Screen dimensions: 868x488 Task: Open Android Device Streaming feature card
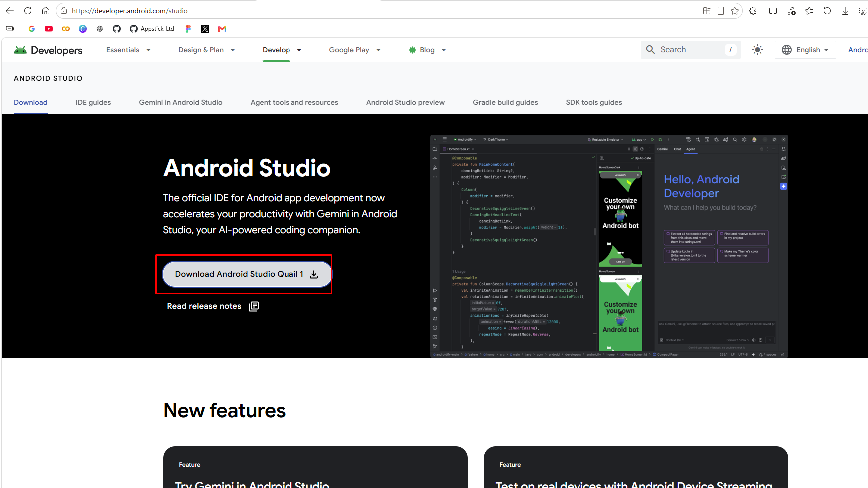pos(636,467)
